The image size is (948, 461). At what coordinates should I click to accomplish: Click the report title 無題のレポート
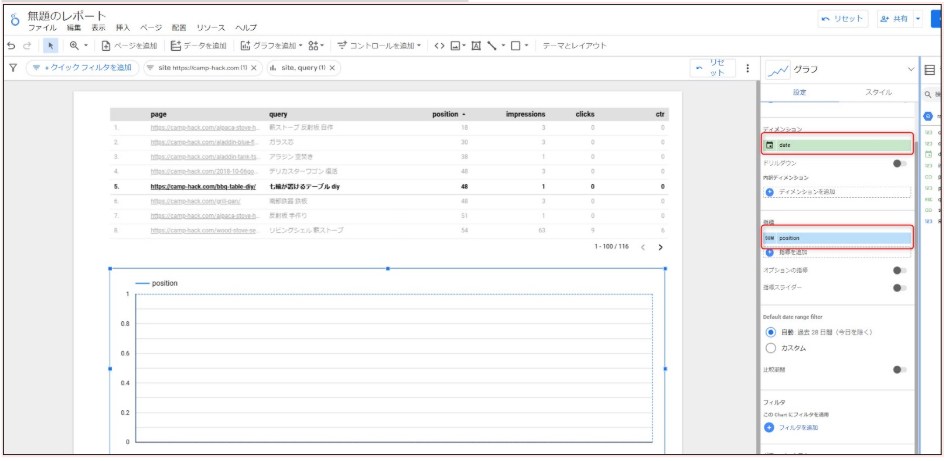click(67, 15)
